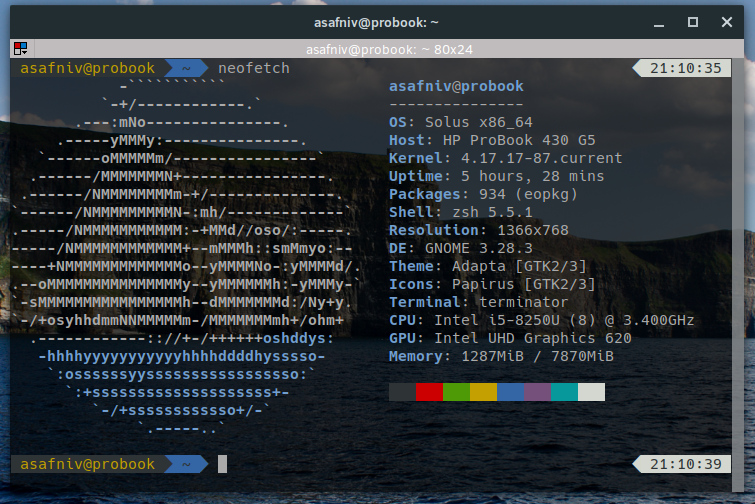Image resolution: width=755 pixels, height=504 pixels.
Task: Maximize the terminal window
Action: (693, 22)
